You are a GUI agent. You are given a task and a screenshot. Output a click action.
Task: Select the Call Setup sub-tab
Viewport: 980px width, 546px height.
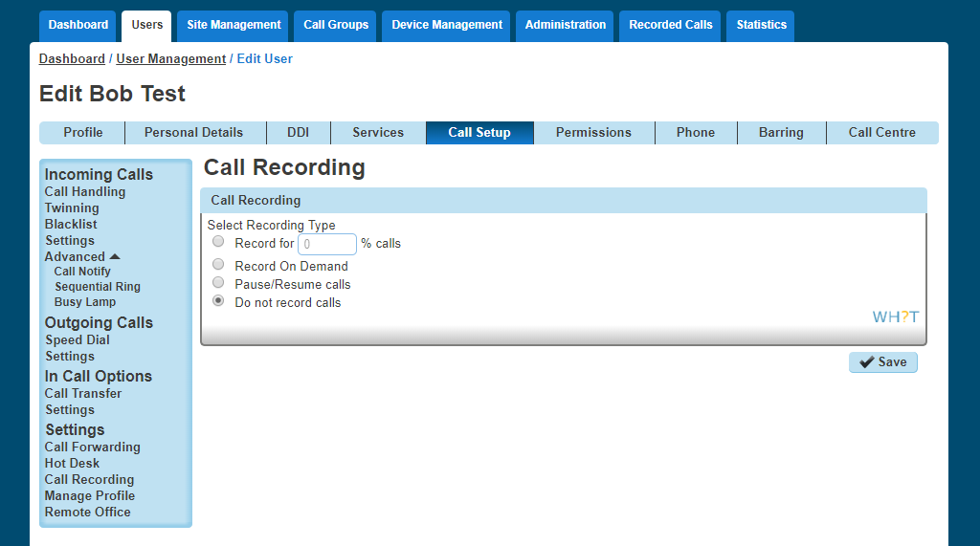pyautogui.click(x=479, y=133)
